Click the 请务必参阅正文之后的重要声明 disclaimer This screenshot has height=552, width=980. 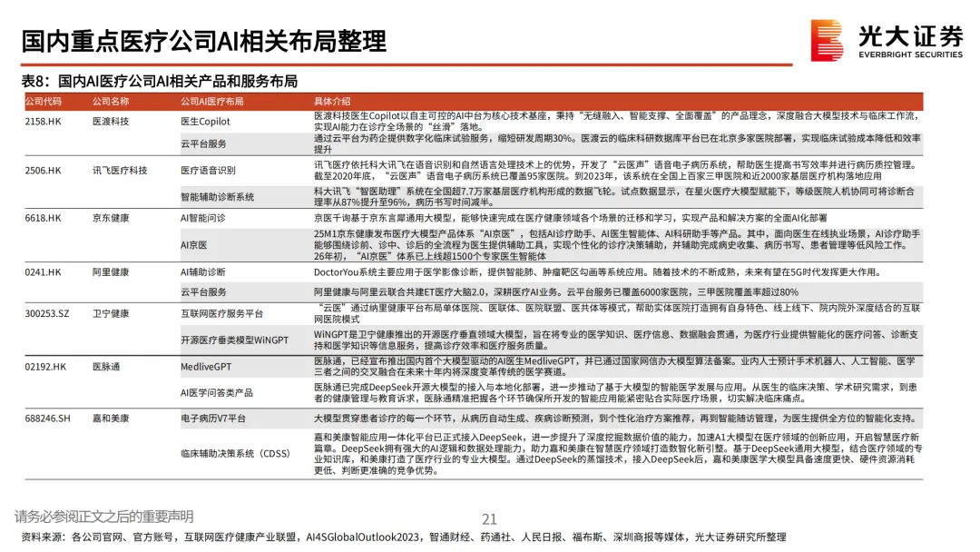point(103,517)
